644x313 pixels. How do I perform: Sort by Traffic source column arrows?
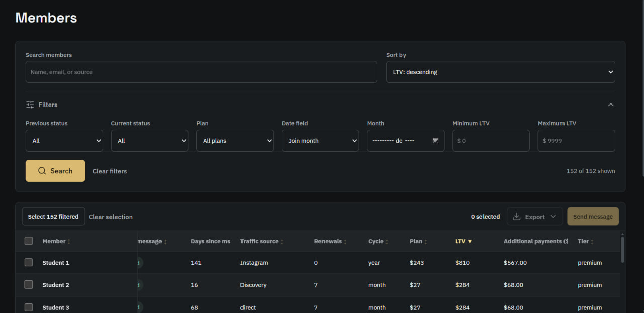tap(282, 242)
